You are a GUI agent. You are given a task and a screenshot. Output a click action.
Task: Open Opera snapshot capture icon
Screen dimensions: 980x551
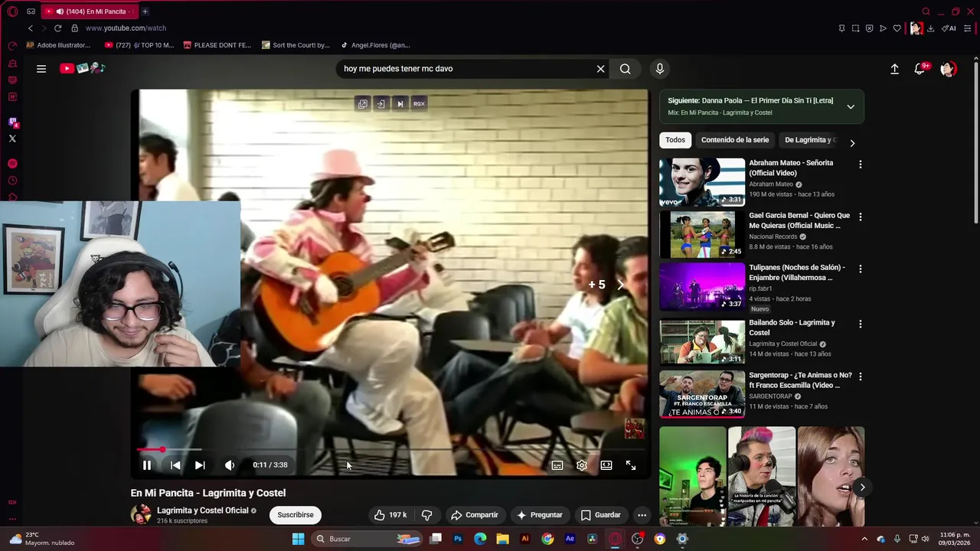[x=855, y=28]
